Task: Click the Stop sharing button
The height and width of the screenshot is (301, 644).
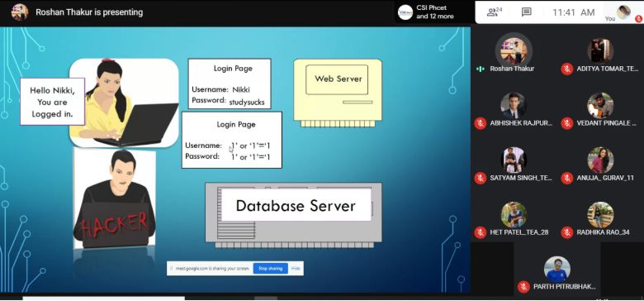Action: [270, 269]
